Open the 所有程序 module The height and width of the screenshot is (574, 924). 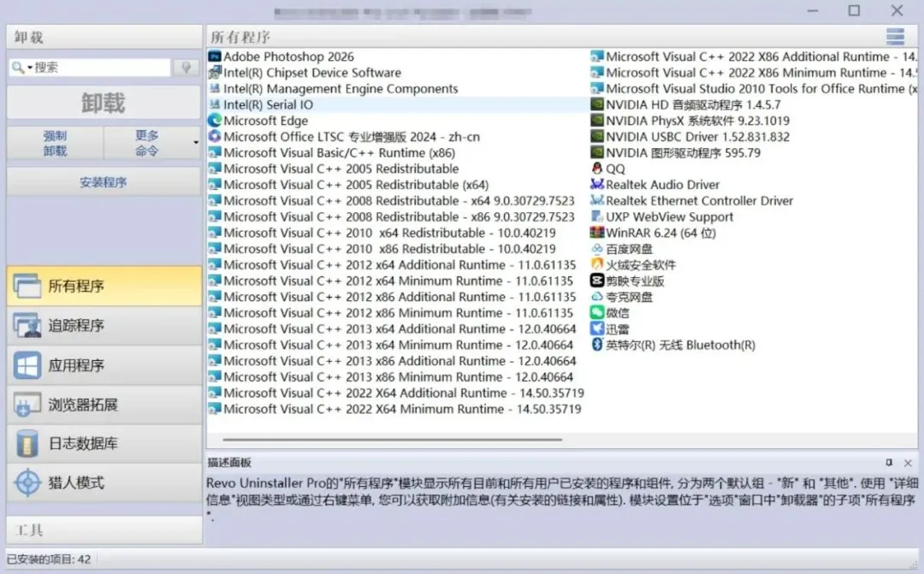104,286
